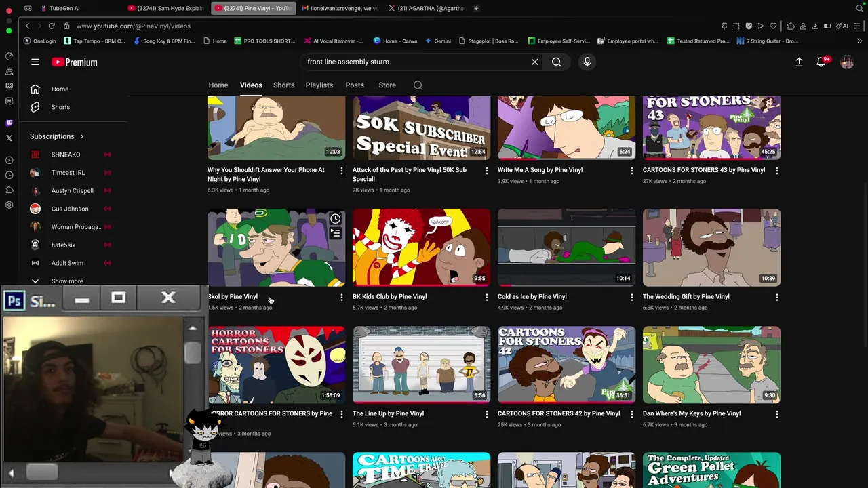868x488 pixels.
Task: Click horizontal scrollbar thumb in overlay window
Action: pyautogui.click(x=42, y=472)
